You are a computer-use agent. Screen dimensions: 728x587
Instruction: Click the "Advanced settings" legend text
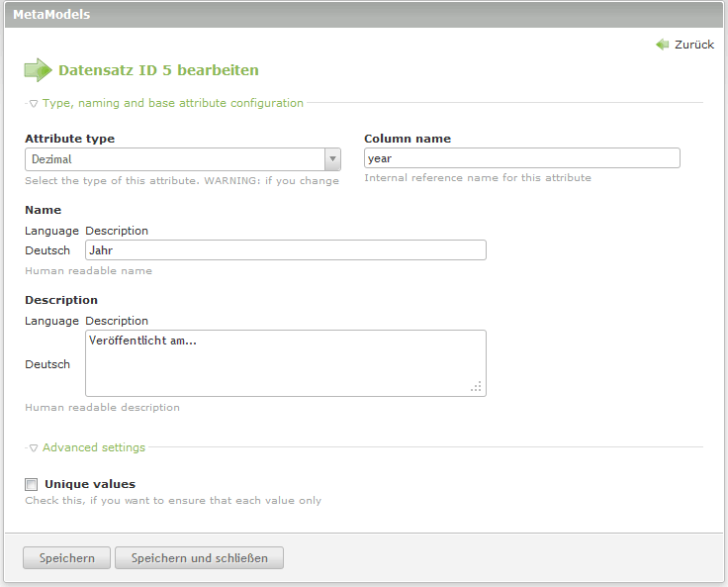tap(93, 447)
